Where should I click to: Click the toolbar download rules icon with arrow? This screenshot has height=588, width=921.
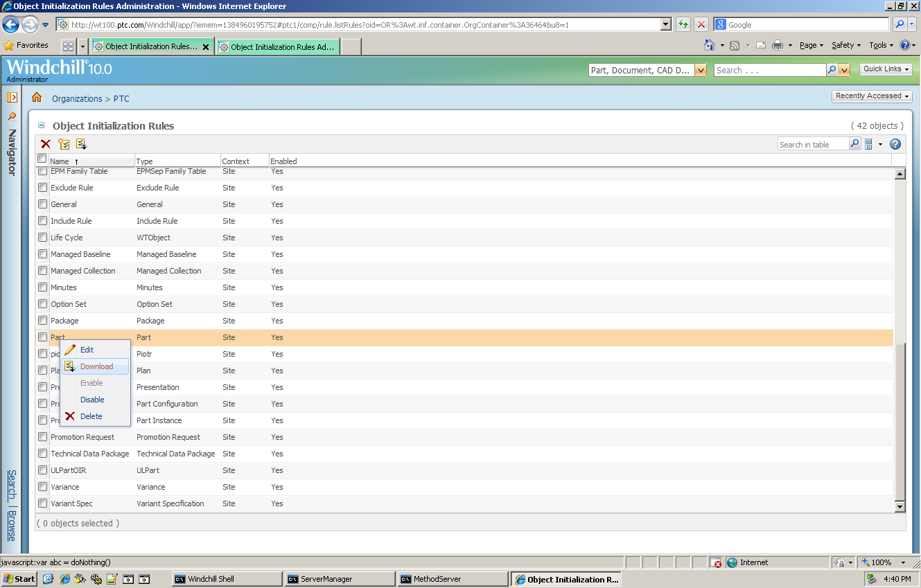click(81, 144)
